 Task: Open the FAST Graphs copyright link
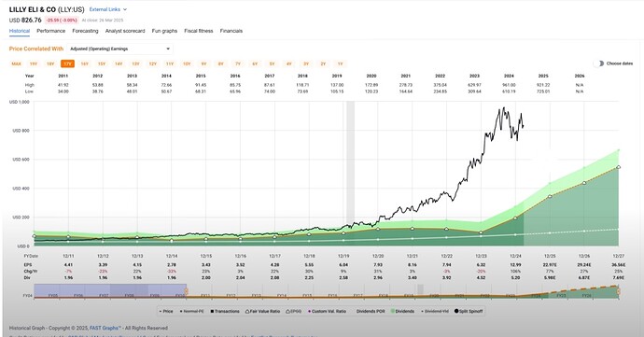click(105, 328)
